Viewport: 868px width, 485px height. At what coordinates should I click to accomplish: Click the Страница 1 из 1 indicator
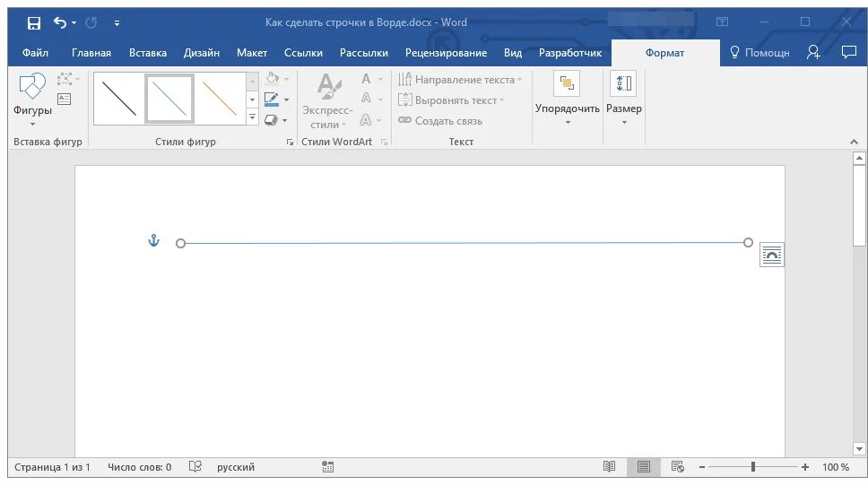52,467
